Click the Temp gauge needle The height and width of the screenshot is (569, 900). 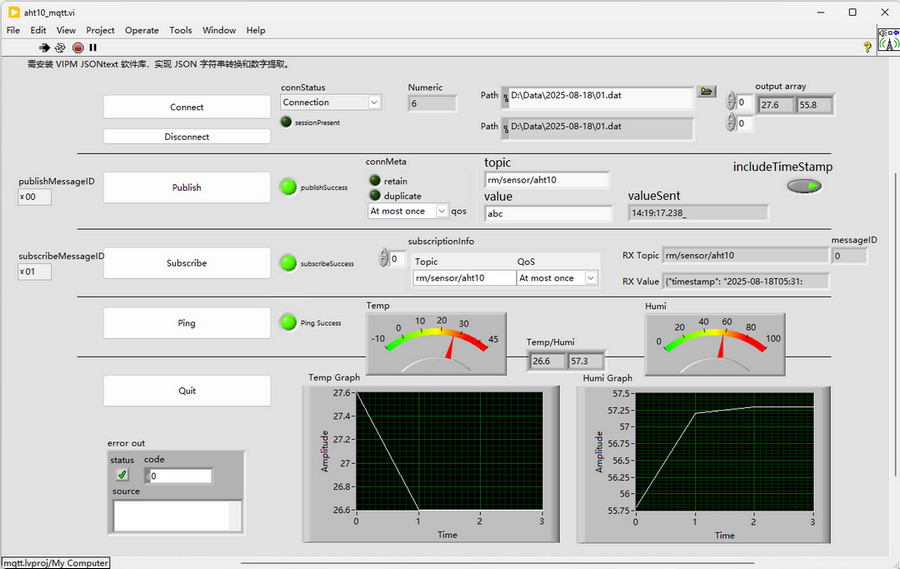pyautogui.click(x=451, y=348)
